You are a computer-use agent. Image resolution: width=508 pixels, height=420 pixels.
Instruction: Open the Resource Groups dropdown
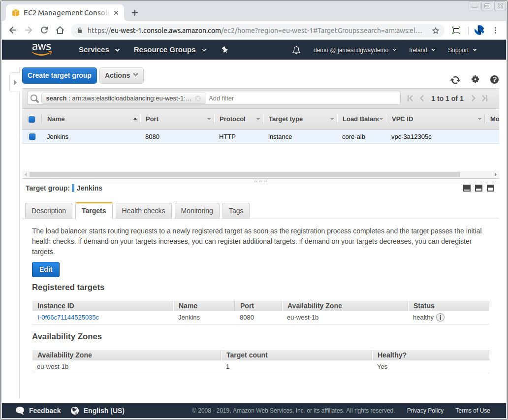point(170,50)
